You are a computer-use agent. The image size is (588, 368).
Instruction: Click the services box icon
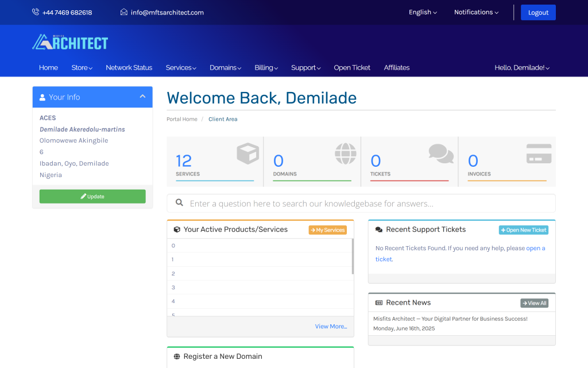(x=247, y=154)
